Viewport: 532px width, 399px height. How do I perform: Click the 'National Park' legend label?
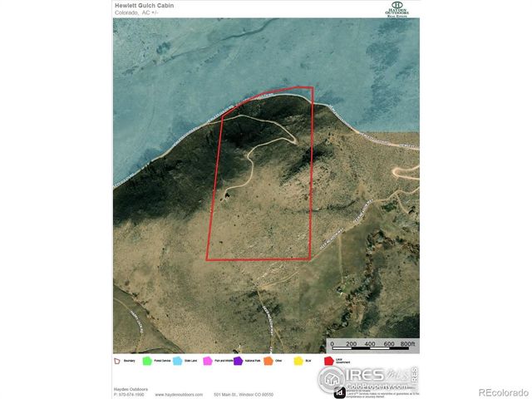(x=253, y=361)
